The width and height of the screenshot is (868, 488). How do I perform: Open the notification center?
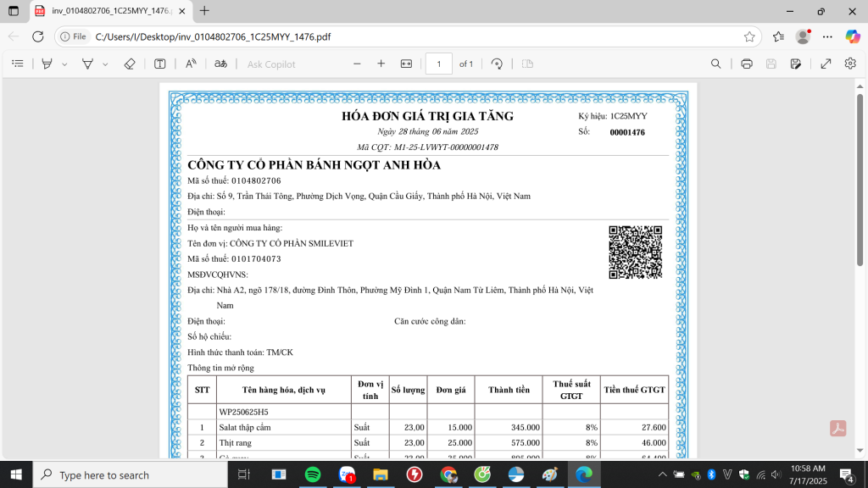846,474
